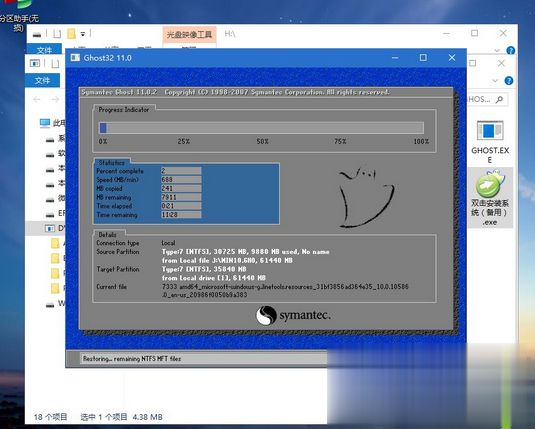Go forward using the Explorer forward arrow
The height and width of the screenshot is (429, 535).
pos(55,99)
